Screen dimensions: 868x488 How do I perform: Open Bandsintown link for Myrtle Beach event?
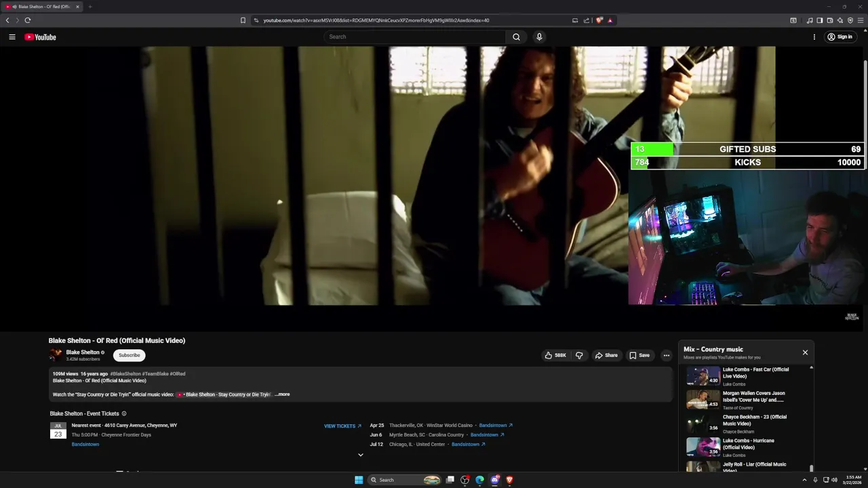(487, 435)
